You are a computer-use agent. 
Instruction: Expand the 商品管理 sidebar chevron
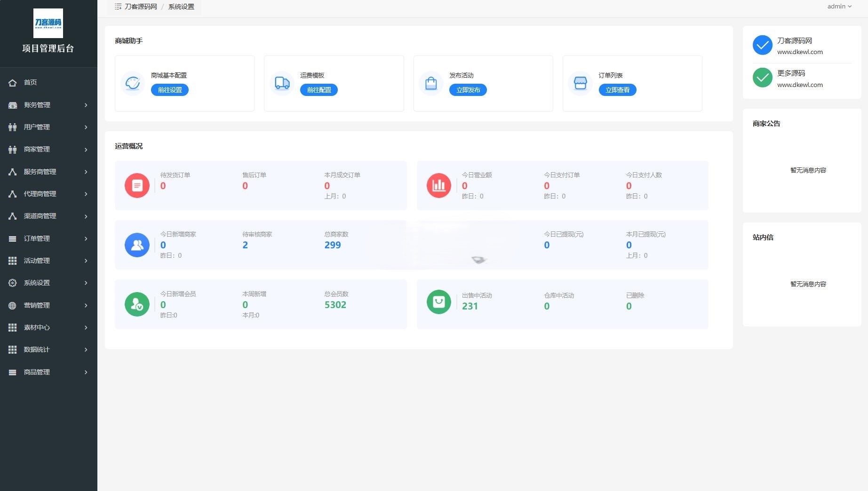pyautogui.click(x=86, y=372)
